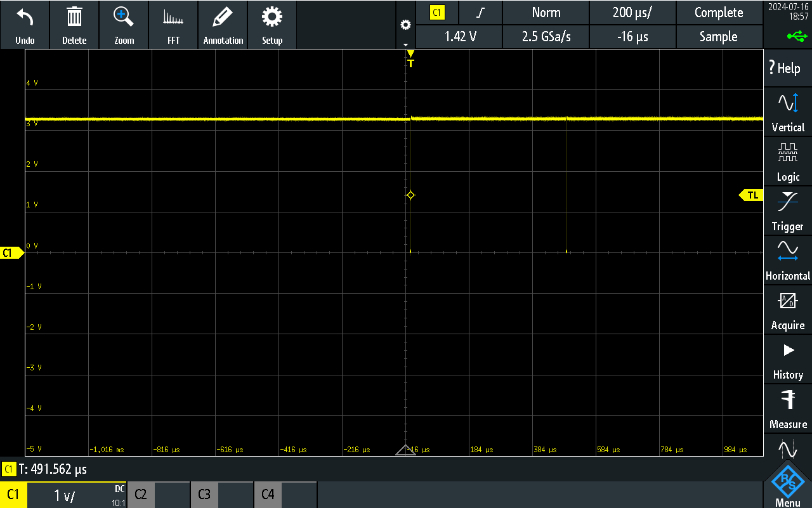
Task: Click the R&S Menu diamond button
Action: pos(788,486)
